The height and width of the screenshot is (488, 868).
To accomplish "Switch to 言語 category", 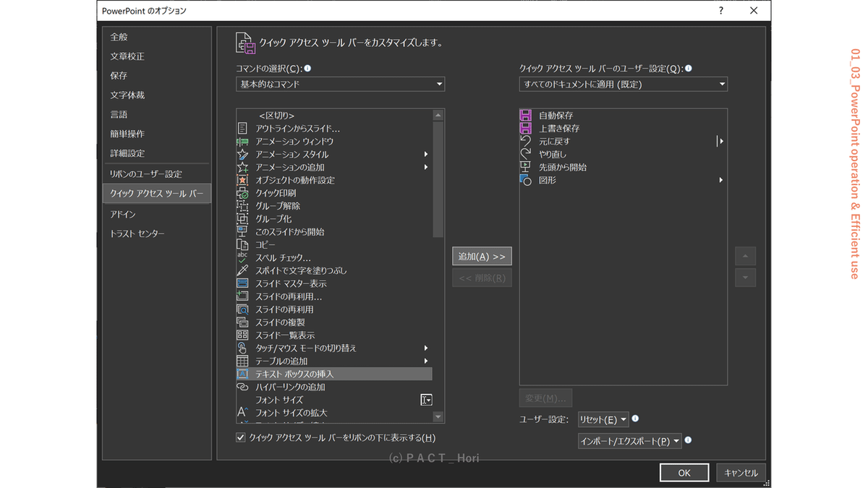I will [x=119, y=115].
